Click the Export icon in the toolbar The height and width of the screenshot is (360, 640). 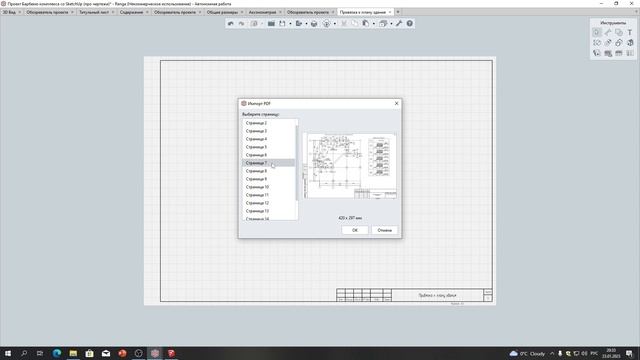(299, 24)
